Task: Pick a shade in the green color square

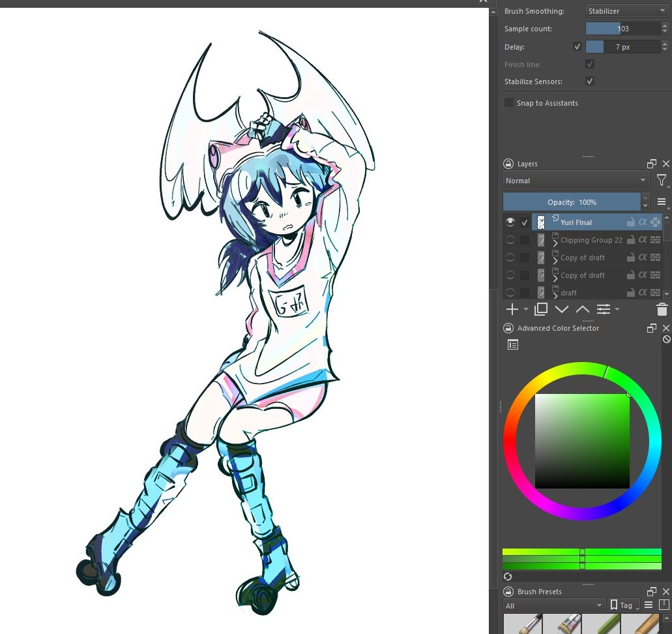Action: click(x=582, y=441)
